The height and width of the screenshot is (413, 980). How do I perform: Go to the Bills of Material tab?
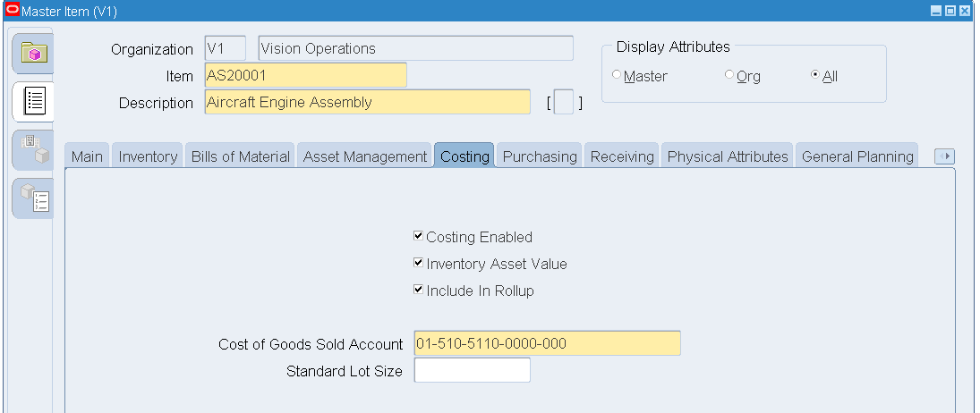click(241, 156)
